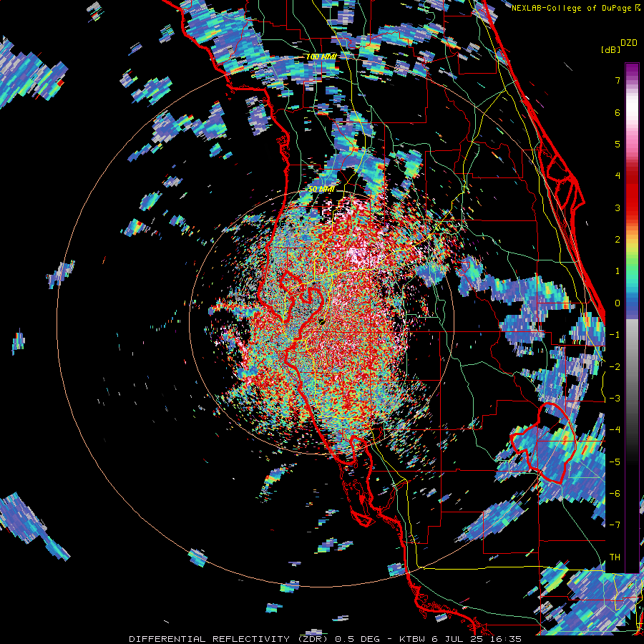The image size is (644, 644).
Task: Click the radar site marker at map center
Action: pyautogui.click(x=323, y=322)
